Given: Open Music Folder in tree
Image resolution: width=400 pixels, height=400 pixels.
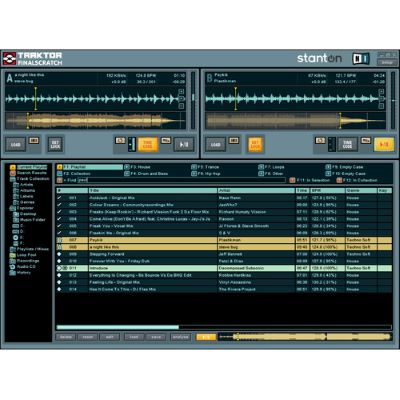Looking at the screenshot, I should 29,220.
